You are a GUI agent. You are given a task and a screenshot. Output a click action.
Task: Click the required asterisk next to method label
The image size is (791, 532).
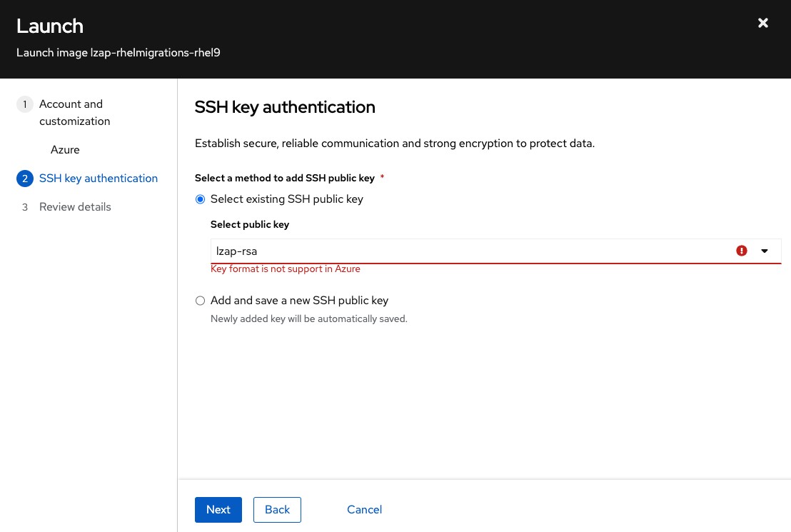click(x=382, y=177)
